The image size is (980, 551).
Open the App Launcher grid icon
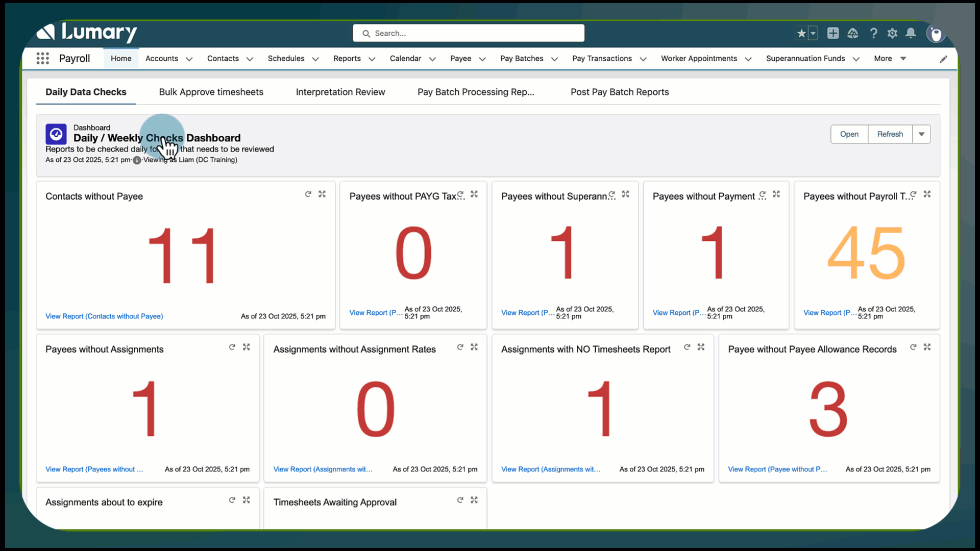click(x=43, y=58)
